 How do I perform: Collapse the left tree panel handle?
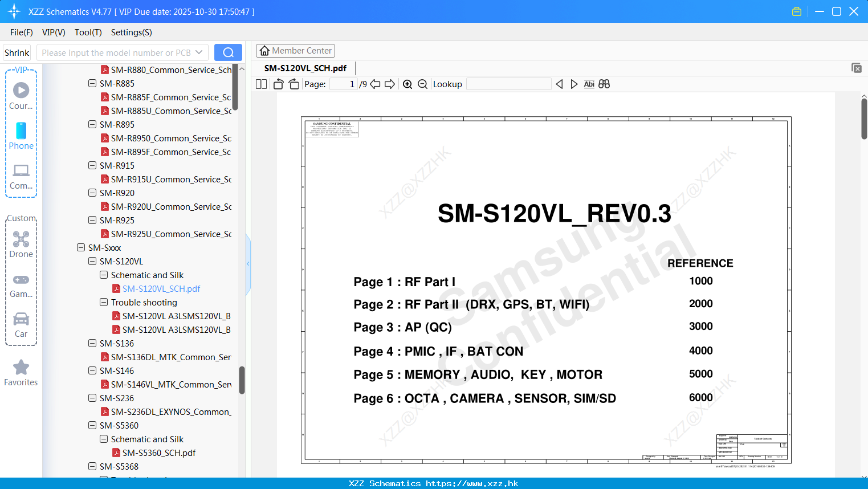(x=248, y=263)
